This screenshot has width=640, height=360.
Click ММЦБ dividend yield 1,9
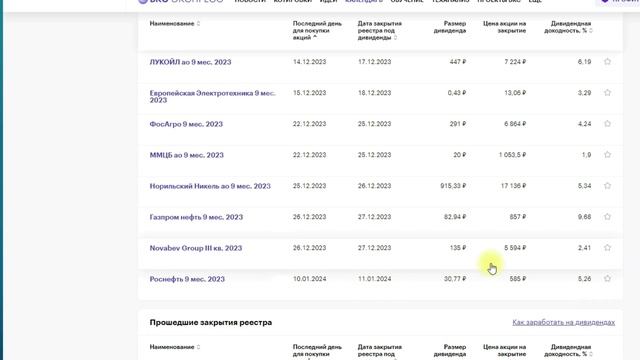tap(586, 155)
